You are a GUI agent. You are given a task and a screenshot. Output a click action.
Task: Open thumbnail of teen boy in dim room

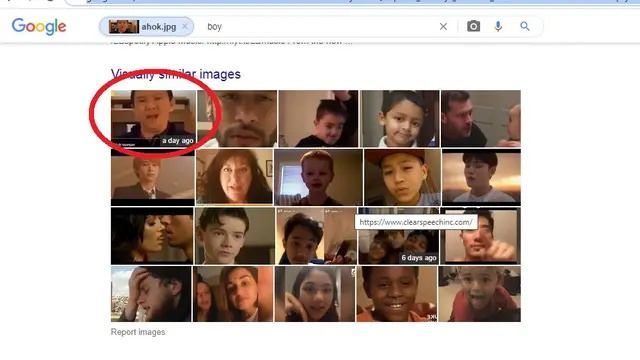tap(235, 236)
